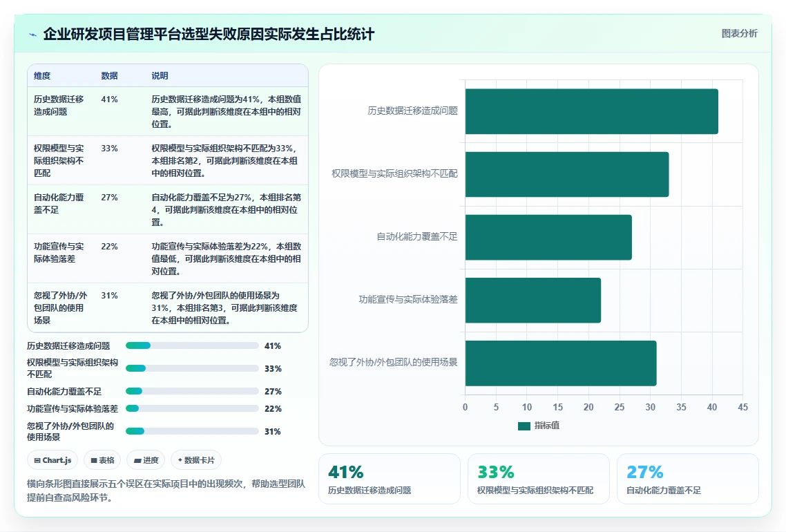Select the 表格 tag chip
The height and width of the screenshot is (532, 786).
(102, 460)
